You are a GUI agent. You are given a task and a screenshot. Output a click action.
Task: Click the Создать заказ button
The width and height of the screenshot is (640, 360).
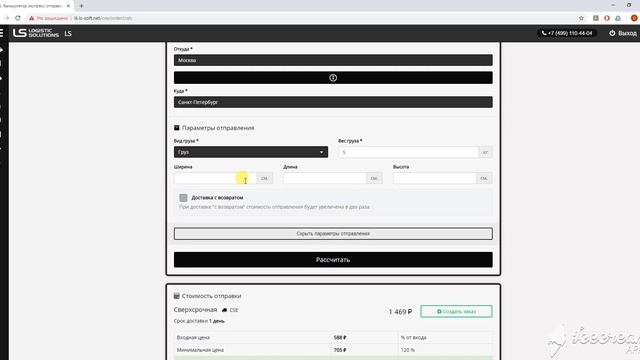click(x=456, y=311)
